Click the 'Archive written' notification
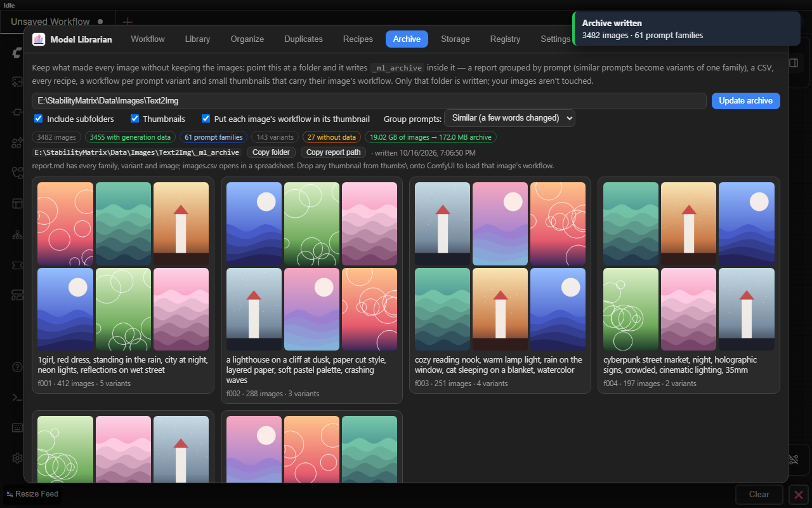This screenshot has width=812, height=508. click(x=686, y=29)
